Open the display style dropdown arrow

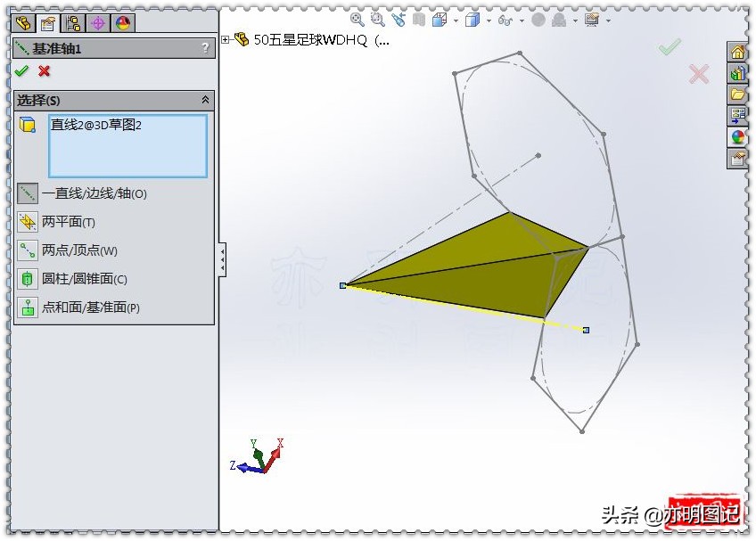(x=488, y=18)
